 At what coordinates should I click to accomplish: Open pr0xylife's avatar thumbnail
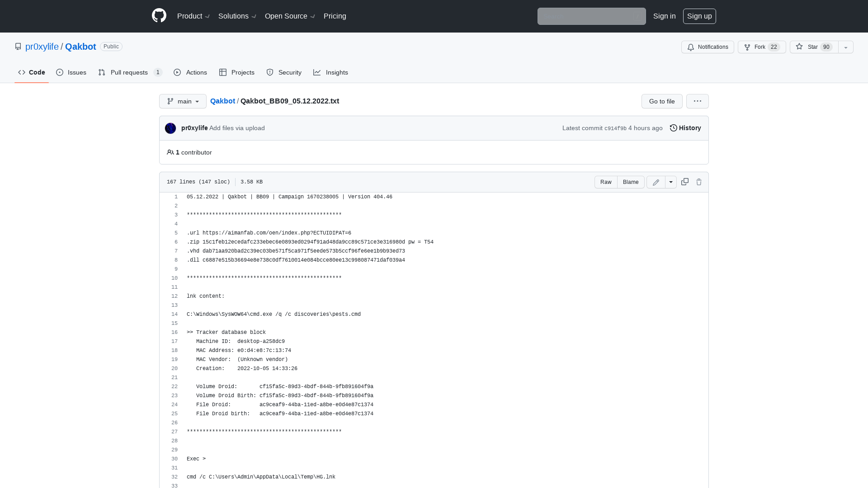[170, 128]
